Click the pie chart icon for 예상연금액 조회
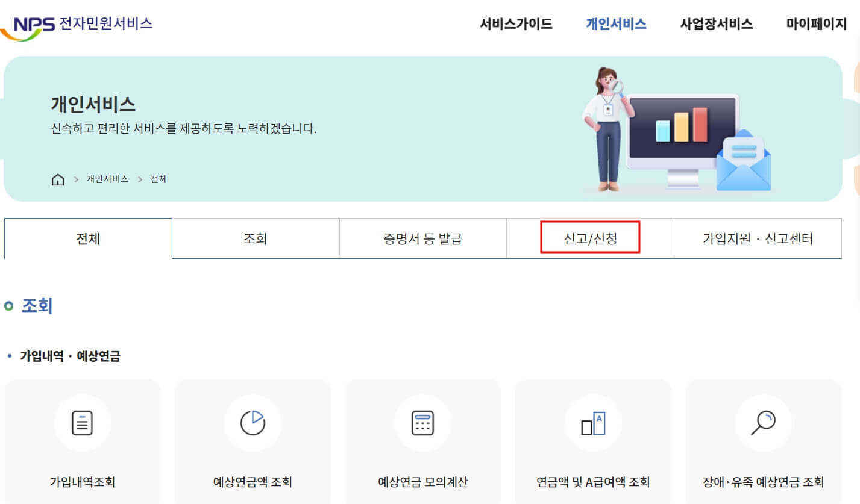Image resolution: width=860 pixels, height=504 pixels. [x=253, y=423]
